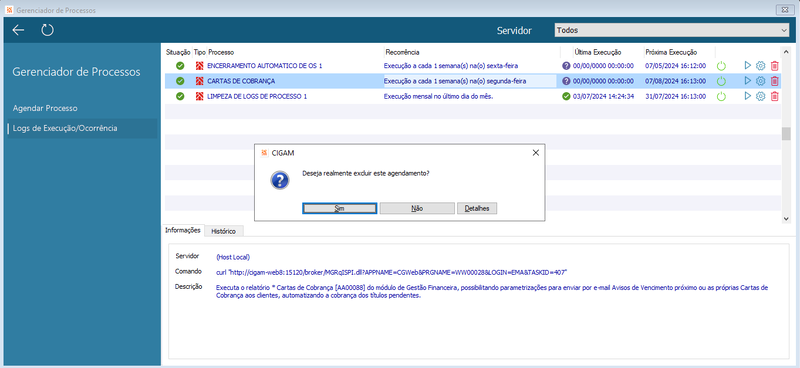Screen dimensions: 800x368
Task: Run LIMPEZA DE LOGS DE PROCESSO 1 with the play icon
Action: 747,96
